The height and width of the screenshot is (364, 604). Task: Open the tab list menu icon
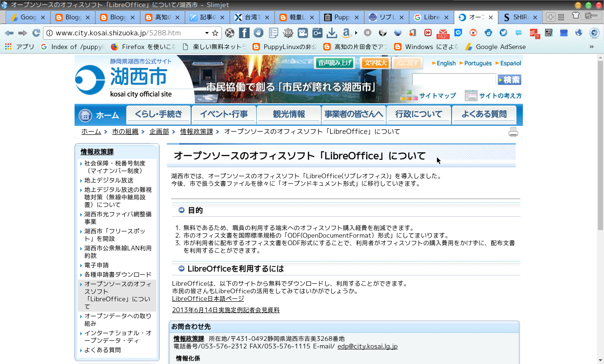click(x=561, y=17)
